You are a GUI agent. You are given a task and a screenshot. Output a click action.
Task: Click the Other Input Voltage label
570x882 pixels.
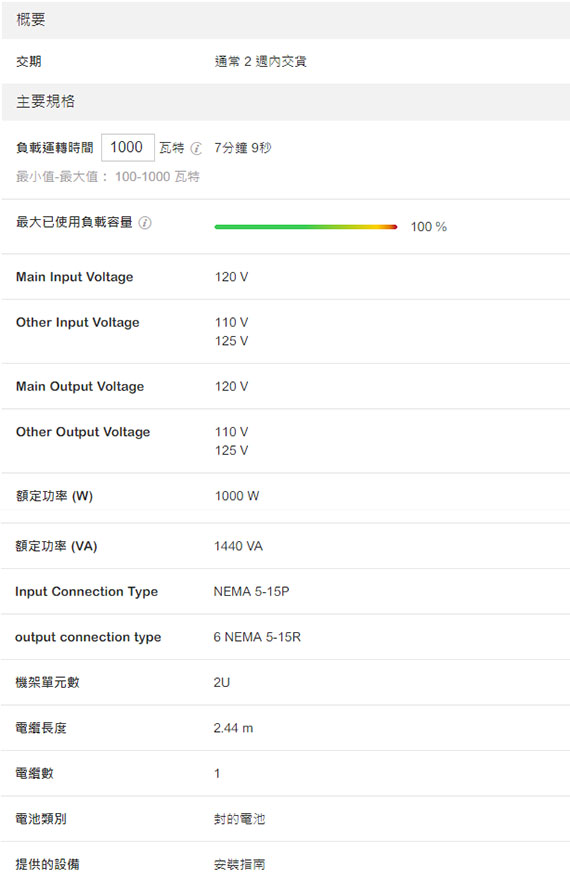click(x=78, y=322)
